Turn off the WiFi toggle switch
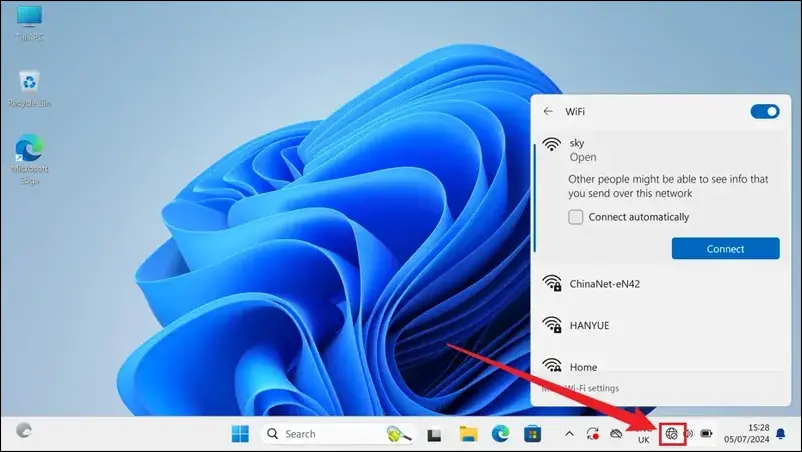 pyautogui.click(x=764, y=112)
